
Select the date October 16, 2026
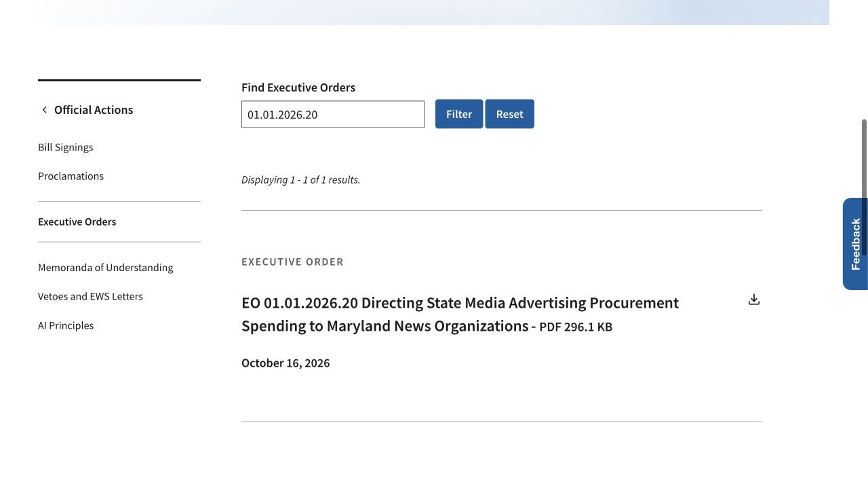(x=285, y=363)
